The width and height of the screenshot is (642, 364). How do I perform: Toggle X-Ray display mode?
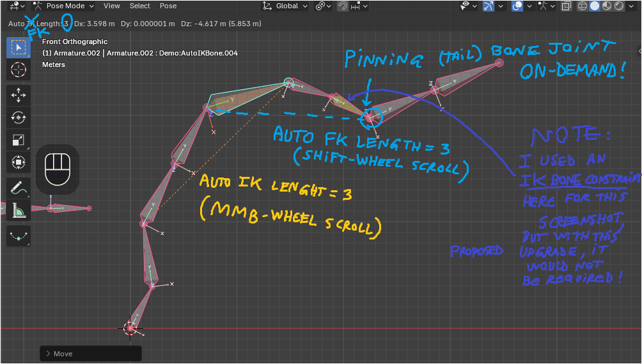coord(567,6)
